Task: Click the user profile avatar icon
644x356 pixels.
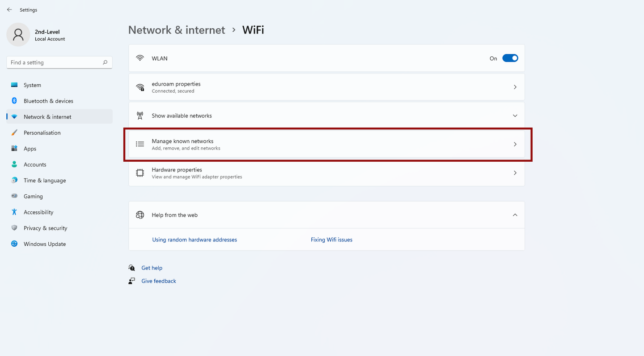Action: pyautogui.click(x=18, y=34)
